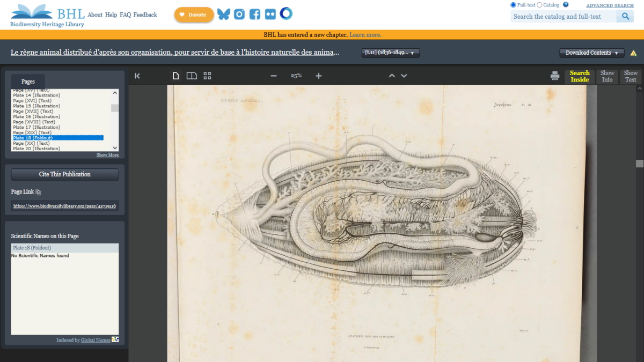Go to previous page with up chevron
The image size is (644, 362).
392,76
